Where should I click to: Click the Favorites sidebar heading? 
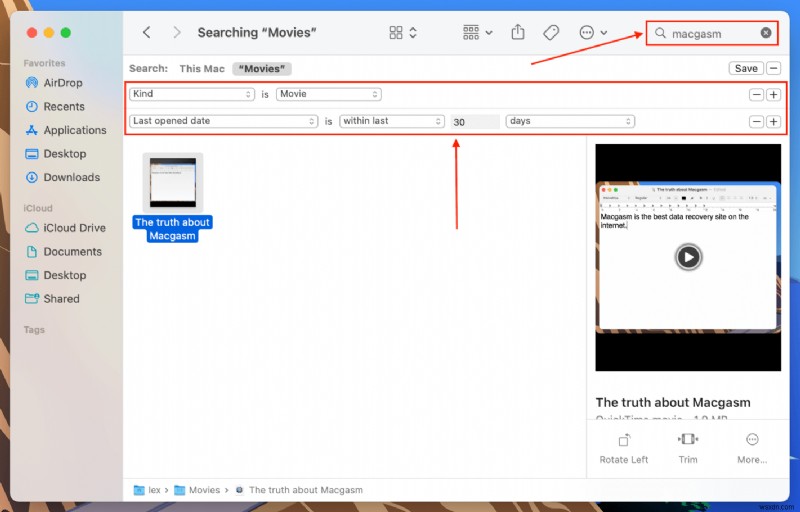coord(44,63)
